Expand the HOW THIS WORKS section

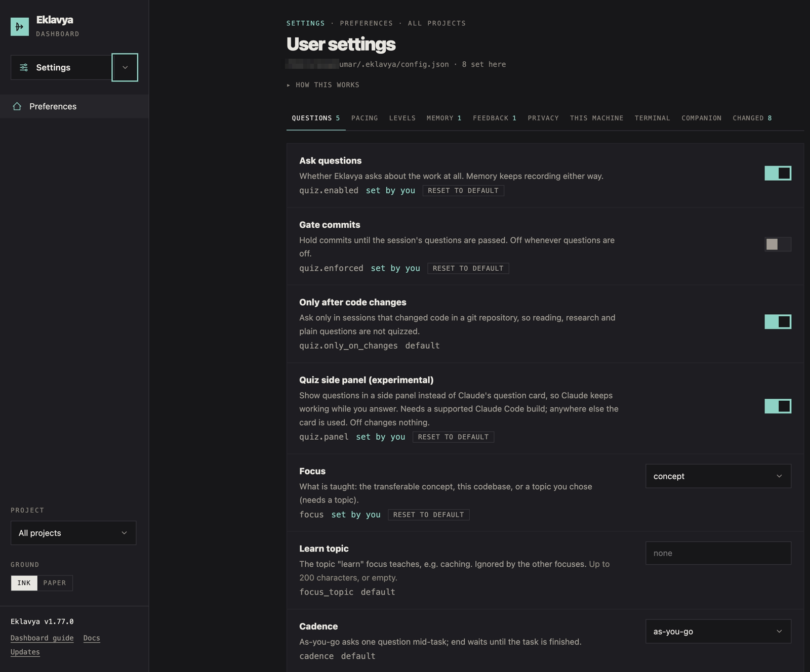323,85
